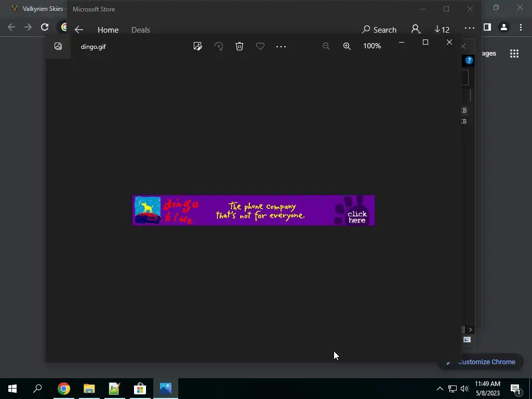View the 12 downloads in Microsoft Store
The width and height of the screenshot is (532, 399).
(x=442, y=30)
